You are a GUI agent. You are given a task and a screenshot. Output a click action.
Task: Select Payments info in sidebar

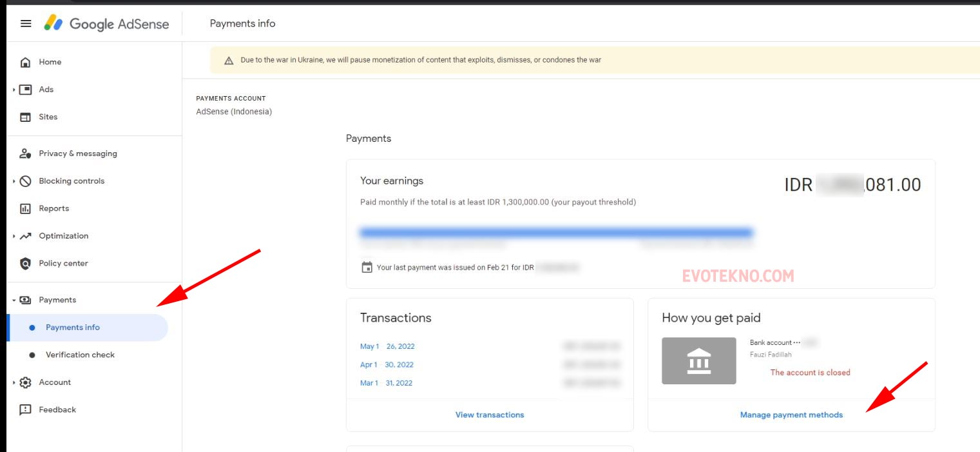pos(73,328)
